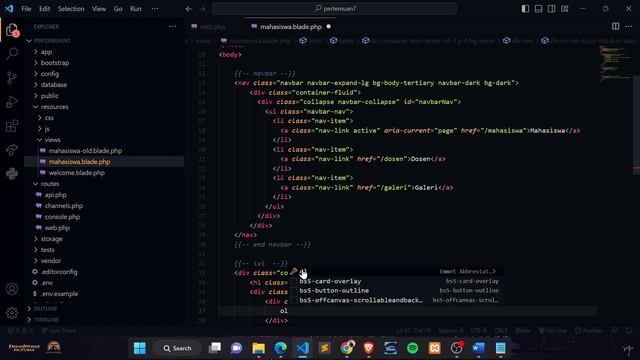Open the File menu
640x360 pixels.
click(x=26, y=9)
